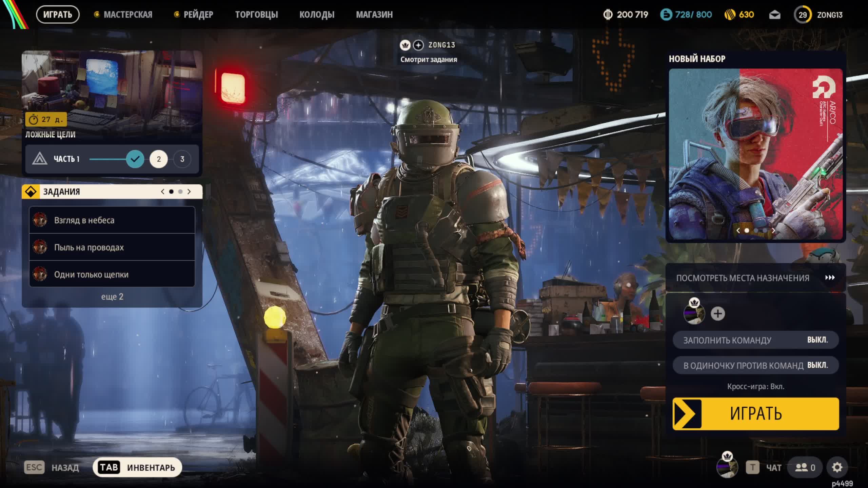868x488 pixels.
Task: Open the Одни только щепки quest
Action: (x=112, y=274)
